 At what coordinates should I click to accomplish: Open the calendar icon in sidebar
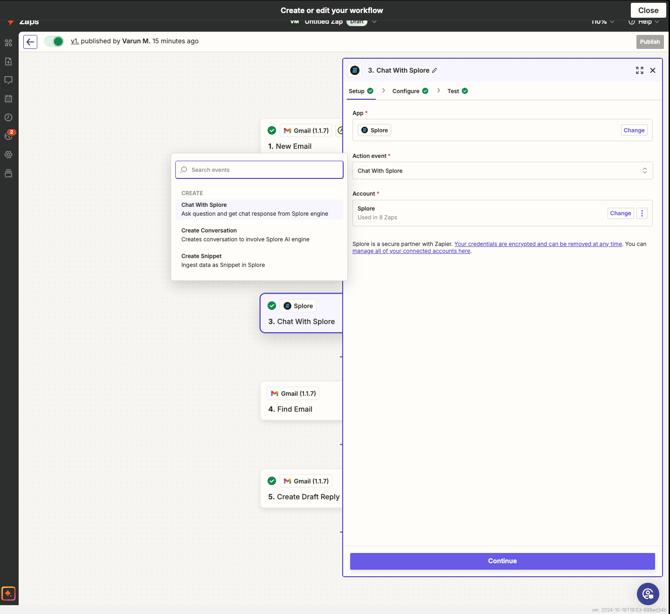coord(8,99)
